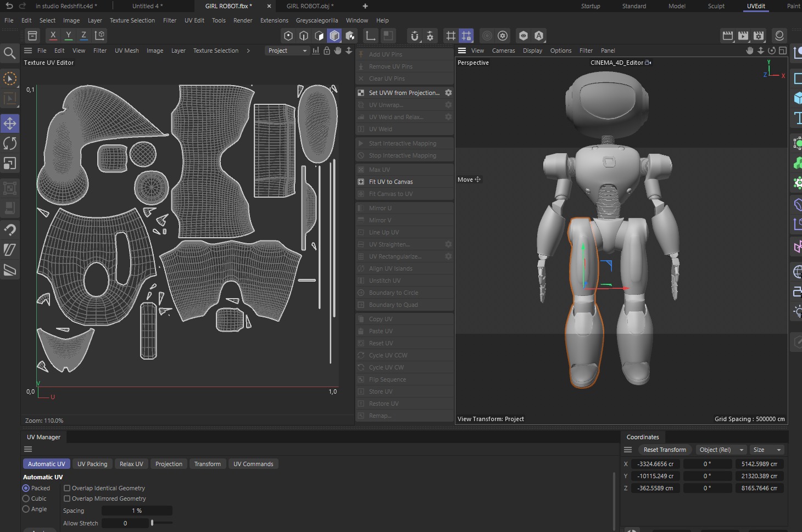Open snap settings gear-arrow icon
This screenshot has width=802, height=532.
[x=430, y=36]
